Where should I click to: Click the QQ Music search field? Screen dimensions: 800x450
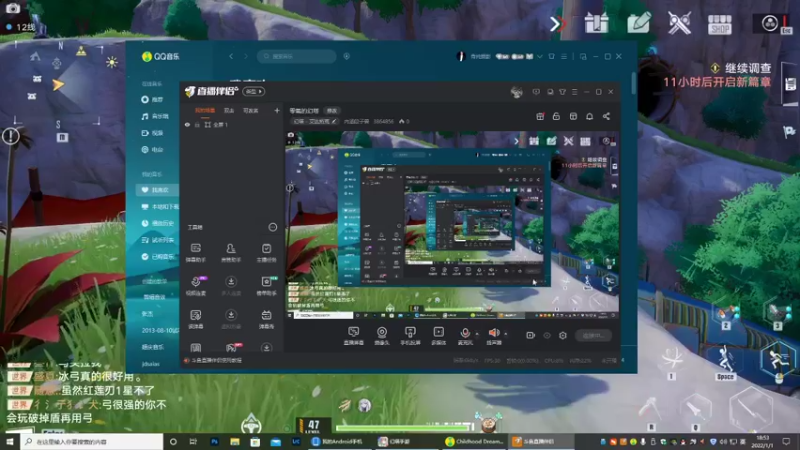[x=297, y=56]
